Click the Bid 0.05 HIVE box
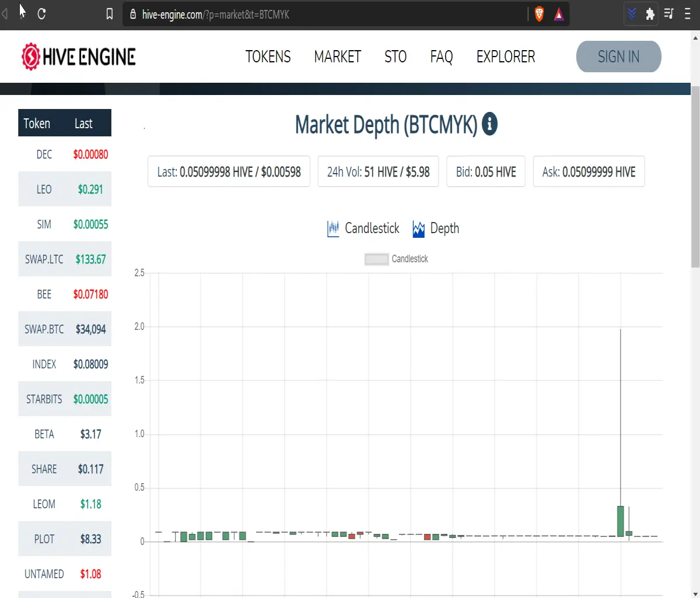This screenshot has width=700, height=598. tap(486, 171)
